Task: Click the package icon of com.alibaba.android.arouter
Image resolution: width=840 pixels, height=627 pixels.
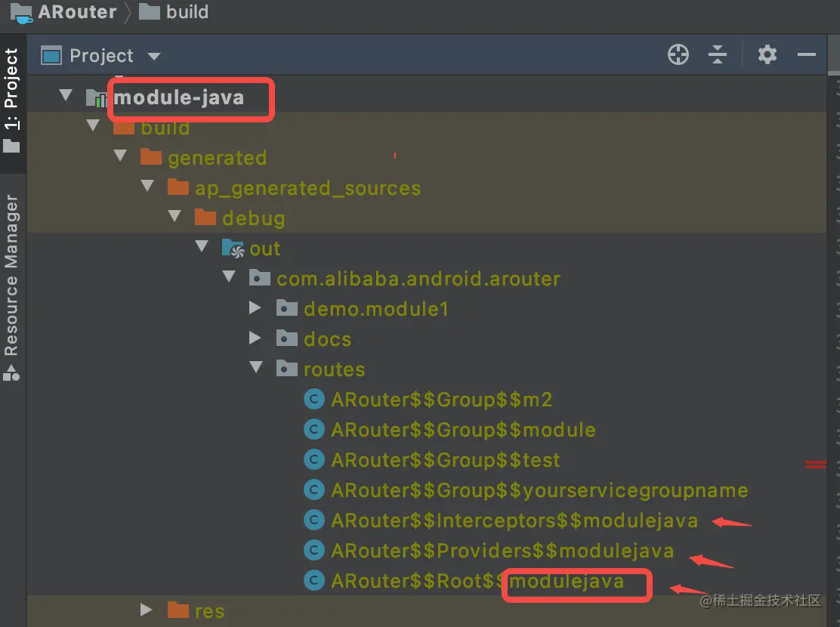Action: 260,277
